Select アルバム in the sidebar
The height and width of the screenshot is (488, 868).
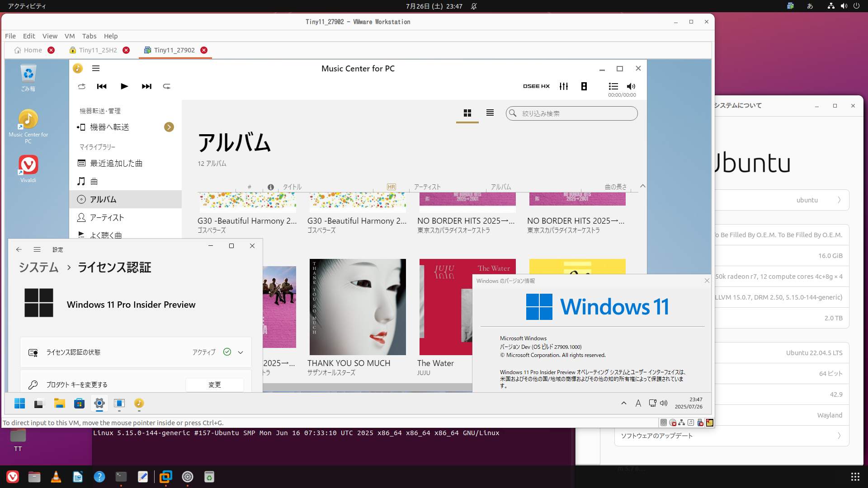pos(125,199)
